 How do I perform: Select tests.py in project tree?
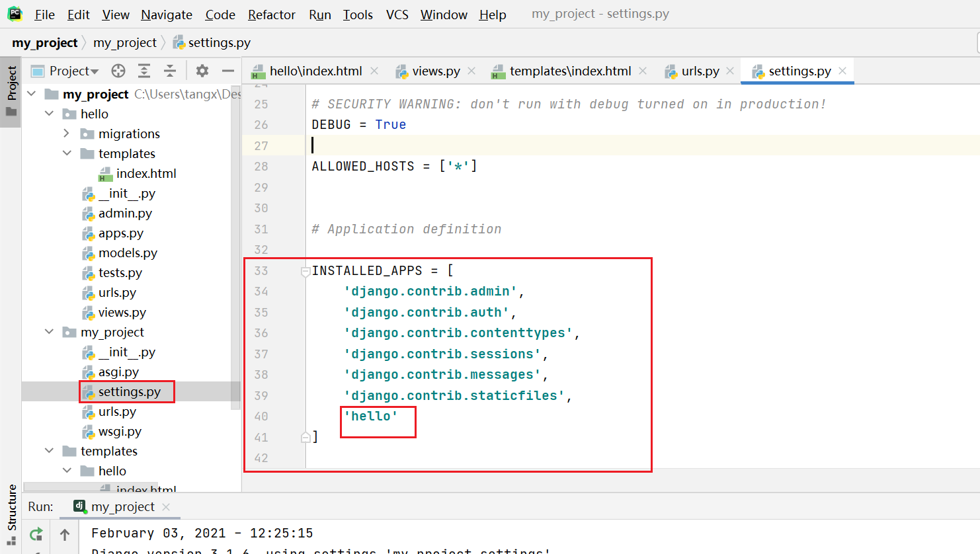click(x=112, y=272)
